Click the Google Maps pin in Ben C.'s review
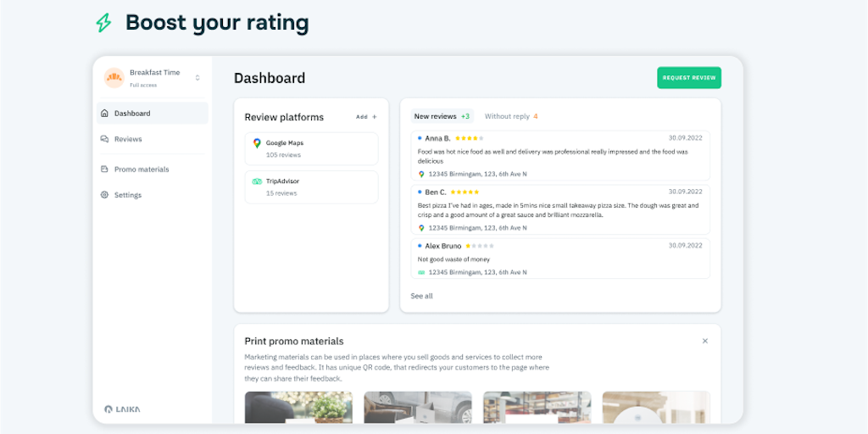868x434 pixels. 421,228
